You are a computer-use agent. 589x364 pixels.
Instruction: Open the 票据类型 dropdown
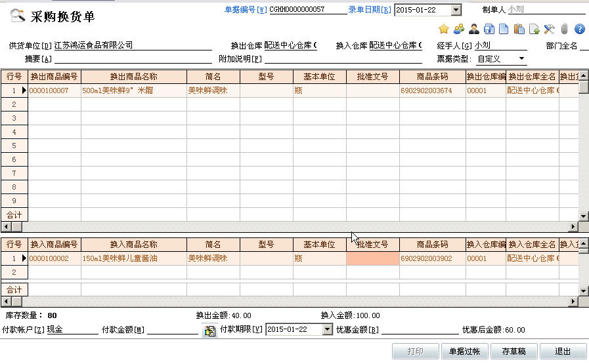coord(521,59)
